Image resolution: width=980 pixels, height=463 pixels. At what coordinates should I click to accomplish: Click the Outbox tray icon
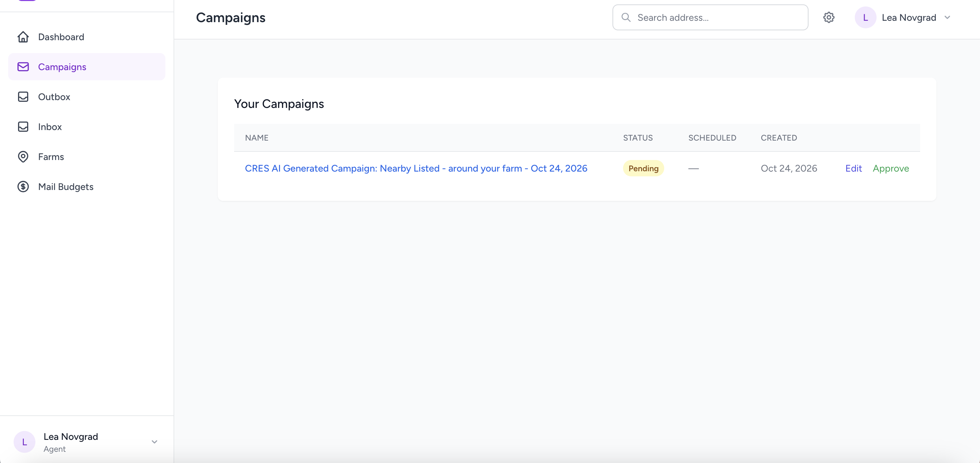(x=23, y=97)
